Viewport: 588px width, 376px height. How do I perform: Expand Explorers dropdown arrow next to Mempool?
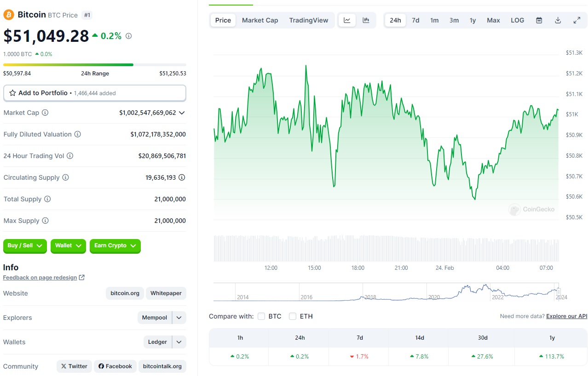click(179, 318)
